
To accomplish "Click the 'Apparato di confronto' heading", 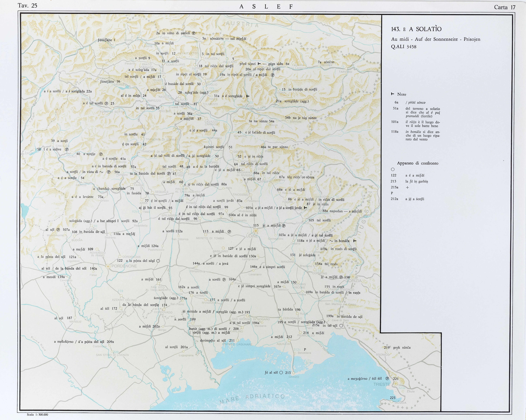I will coord(417,163).
